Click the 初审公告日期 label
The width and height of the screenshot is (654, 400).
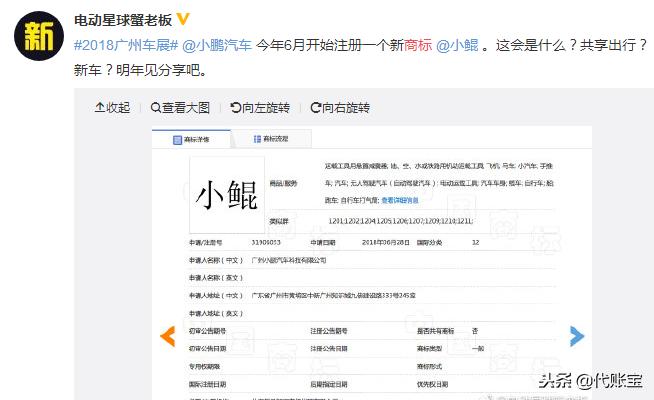[x=207, y=348]
